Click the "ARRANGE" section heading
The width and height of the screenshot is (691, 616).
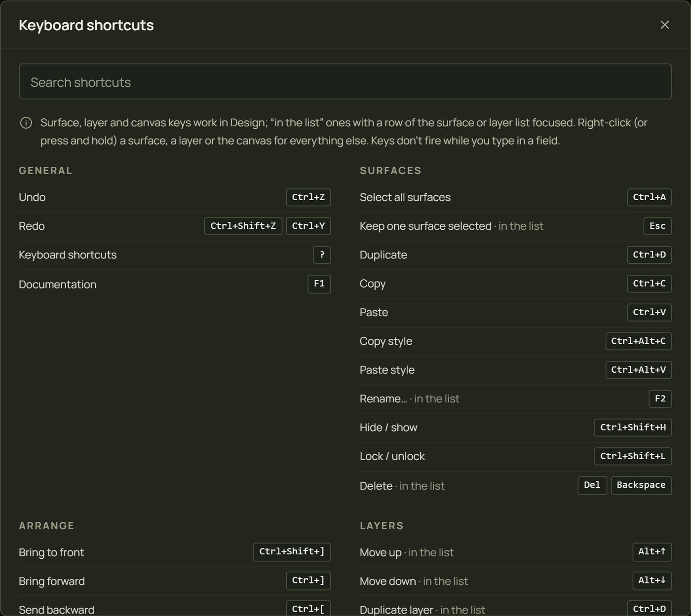46,526
